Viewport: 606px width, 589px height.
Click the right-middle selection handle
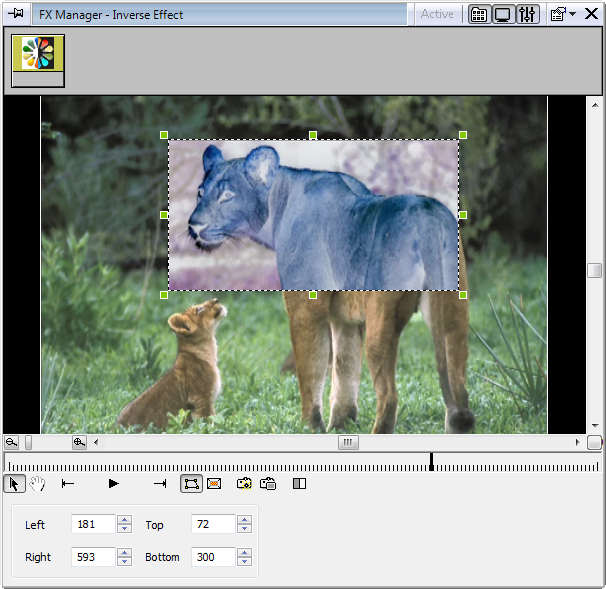[463, 215]
